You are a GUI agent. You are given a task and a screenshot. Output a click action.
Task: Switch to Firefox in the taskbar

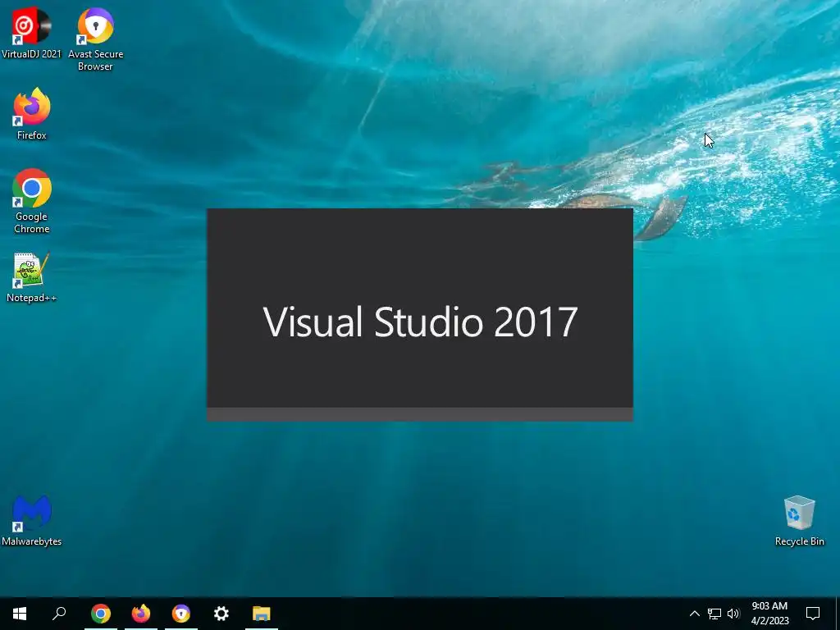click(141, 614)
